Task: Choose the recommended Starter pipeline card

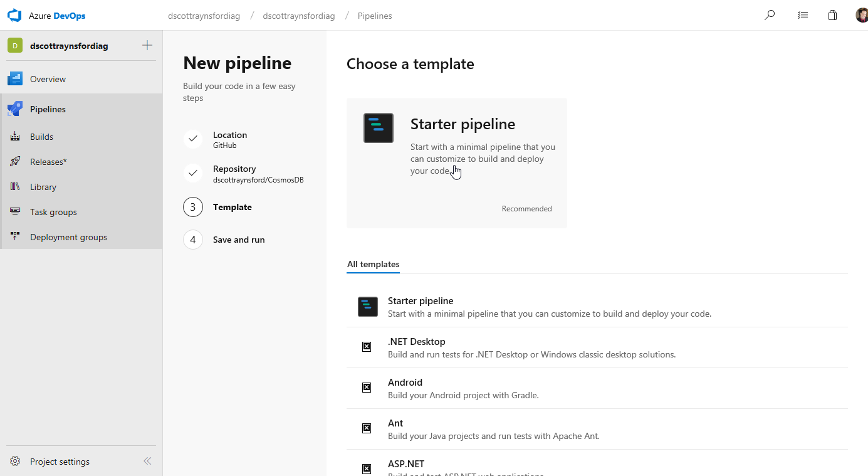Action: [456, 162]
